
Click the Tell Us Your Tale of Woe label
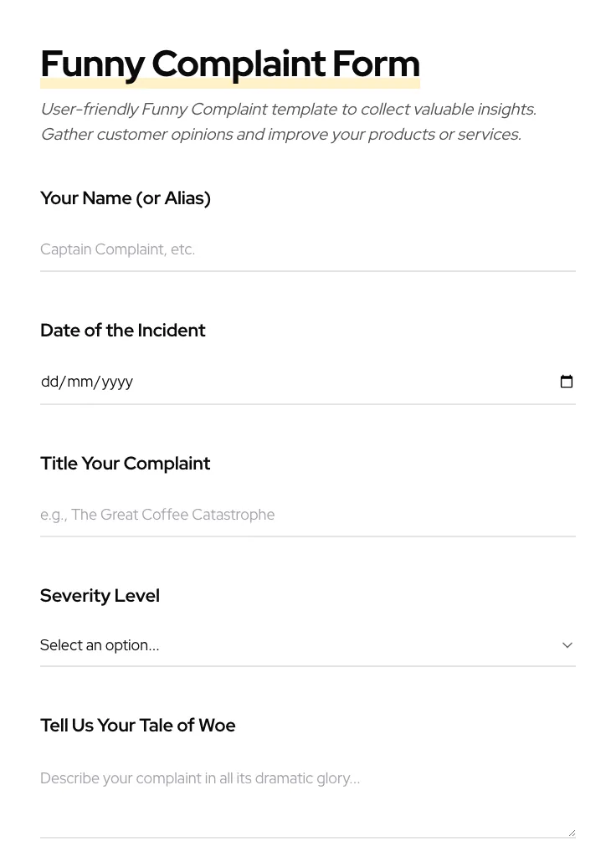click(x=137, y=725)
